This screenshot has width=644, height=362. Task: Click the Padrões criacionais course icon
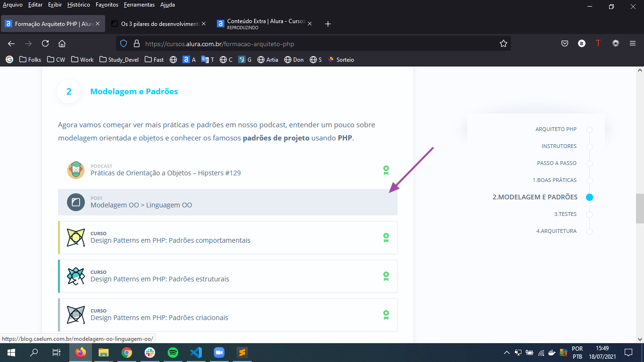tap(76, 315)
